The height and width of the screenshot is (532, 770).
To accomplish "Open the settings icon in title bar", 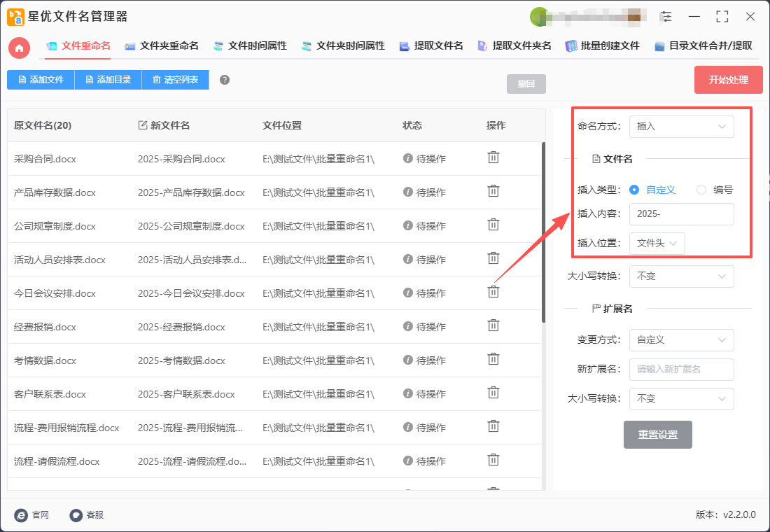I will pyautogui.click(x=666, y=17).
